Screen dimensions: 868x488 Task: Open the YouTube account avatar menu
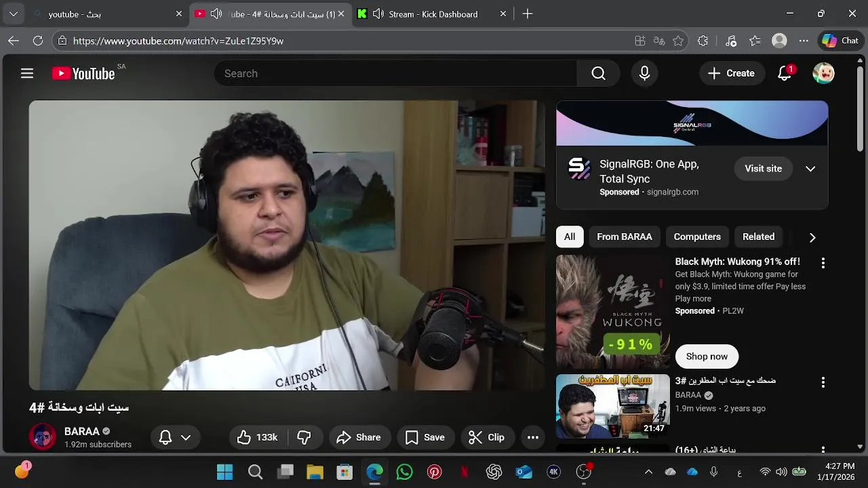click(823, 73)
